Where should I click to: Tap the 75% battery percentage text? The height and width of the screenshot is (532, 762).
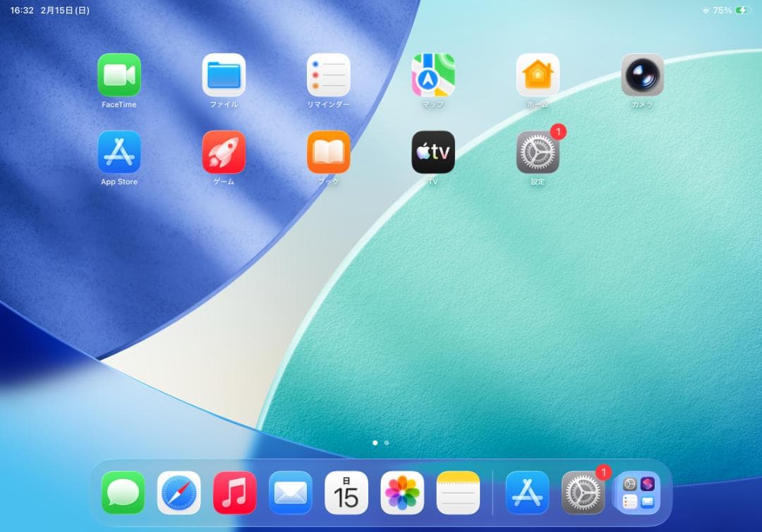click(x=722, y=10)
